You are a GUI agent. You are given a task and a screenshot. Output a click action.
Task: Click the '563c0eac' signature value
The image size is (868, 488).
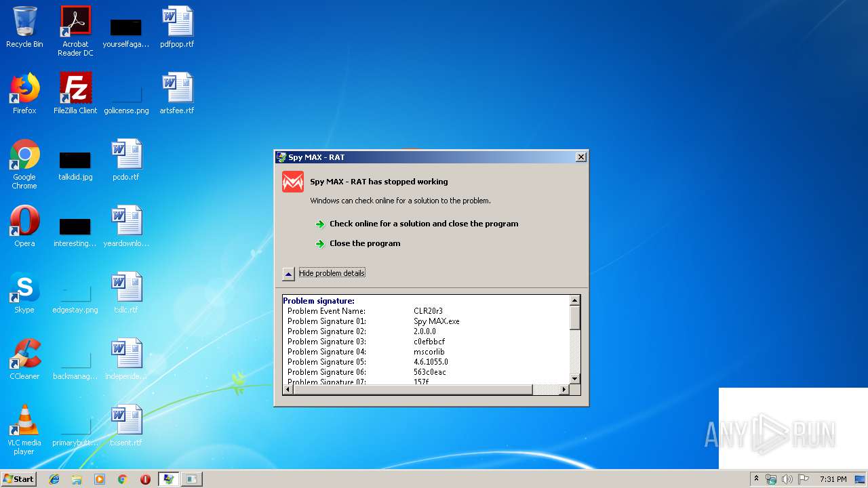point(430,372)
